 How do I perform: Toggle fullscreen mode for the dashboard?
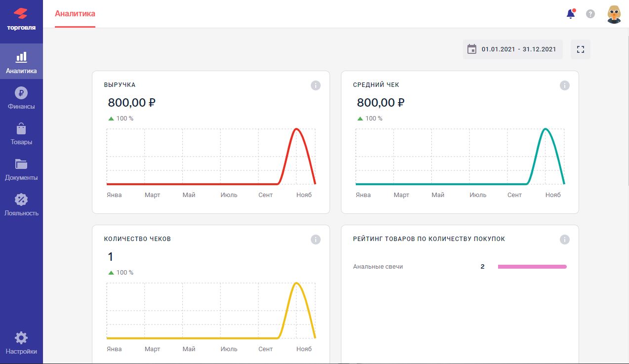coord(581,49)
